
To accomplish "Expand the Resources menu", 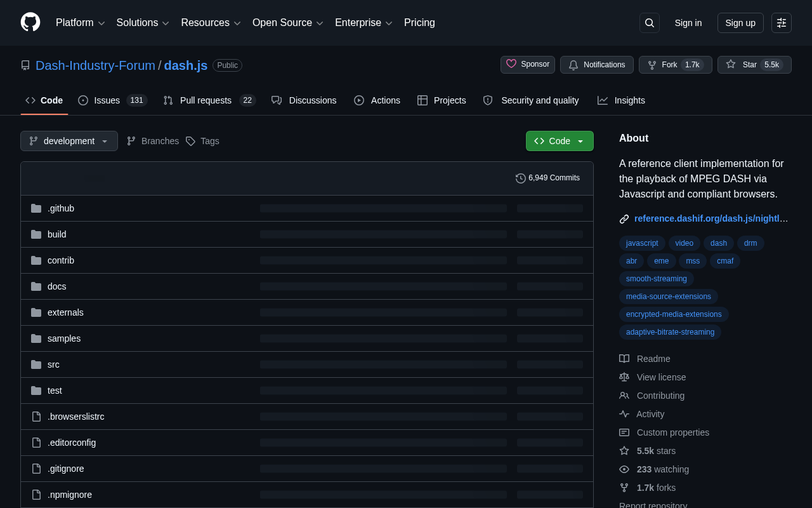I will 211,23.
